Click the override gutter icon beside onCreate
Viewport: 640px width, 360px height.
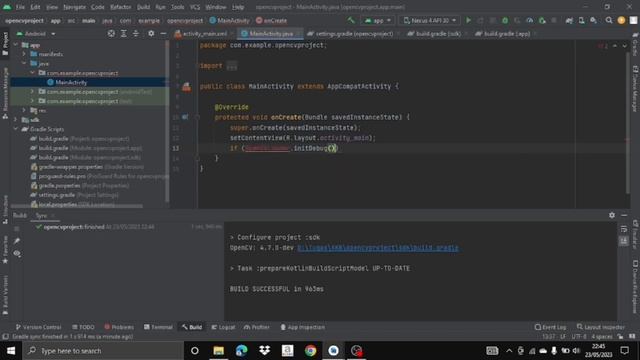pyautogui.click(x=185, y=117)
